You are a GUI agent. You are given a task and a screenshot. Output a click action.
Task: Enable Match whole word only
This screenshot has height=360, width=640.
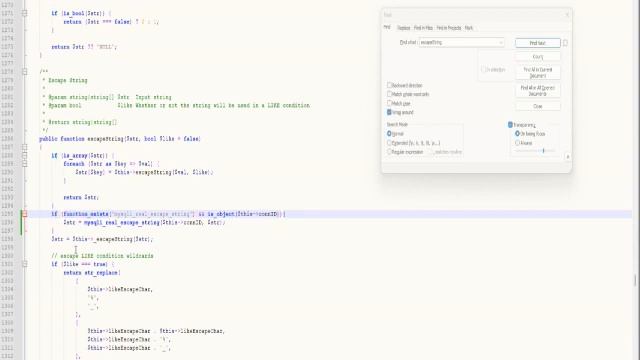(x=389, y=94)
